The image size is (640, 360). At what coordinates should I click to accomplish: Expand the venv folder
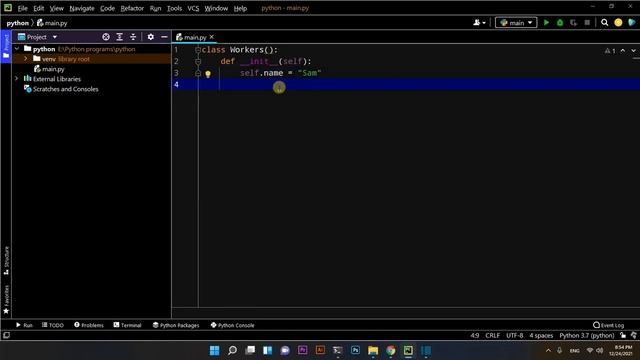[26, 59]
